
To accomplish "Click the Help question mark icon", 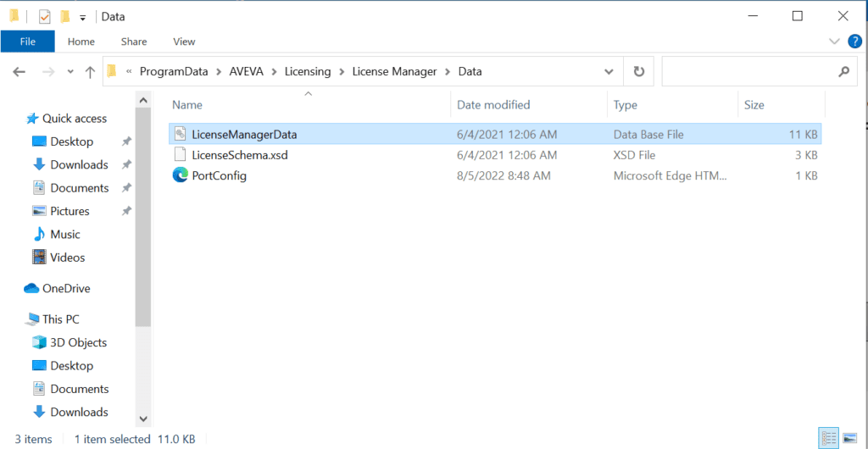I will coord(854,41).
